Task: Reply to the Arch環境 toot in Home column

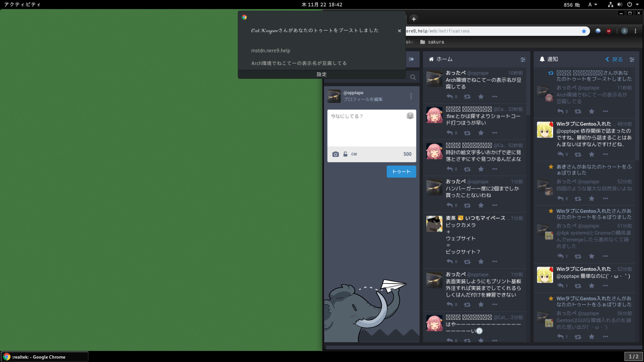Action: [x=450, y=97]
